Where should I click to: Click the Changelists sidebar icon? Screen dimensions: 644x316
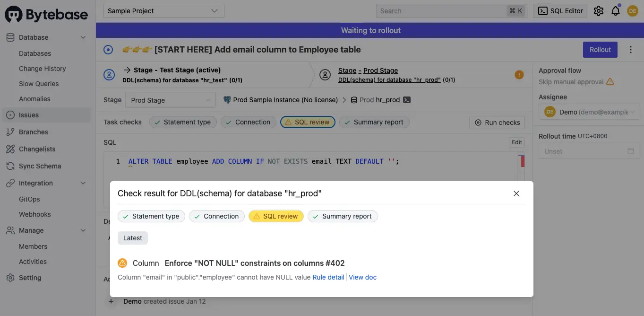[11, 149]
